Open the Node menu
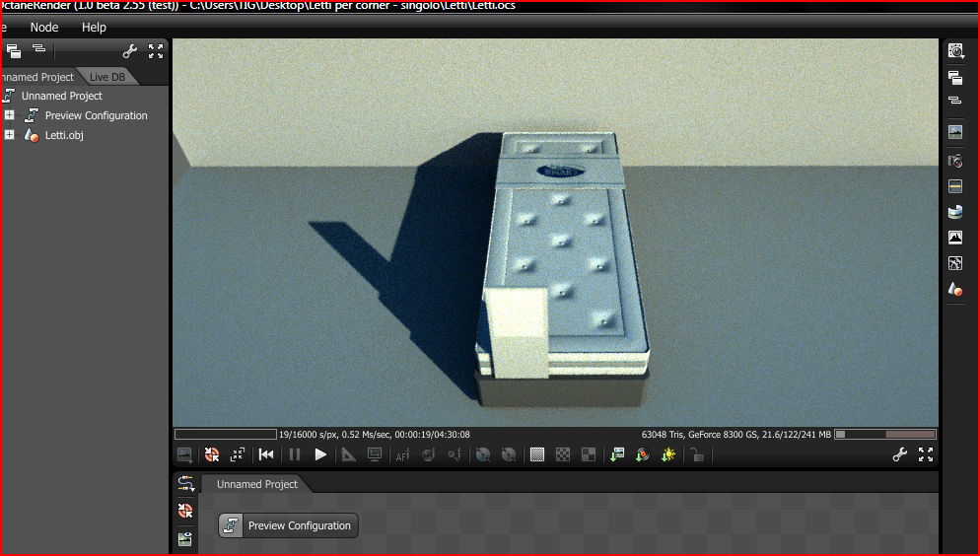Viewport: 980px width, 556px height. [43, 28]
